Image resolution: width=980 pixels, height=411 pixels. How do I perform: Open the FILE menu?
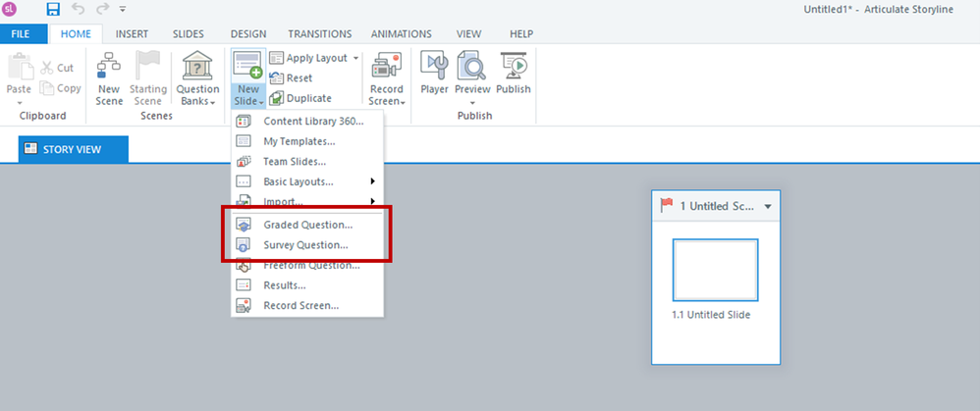21,33
